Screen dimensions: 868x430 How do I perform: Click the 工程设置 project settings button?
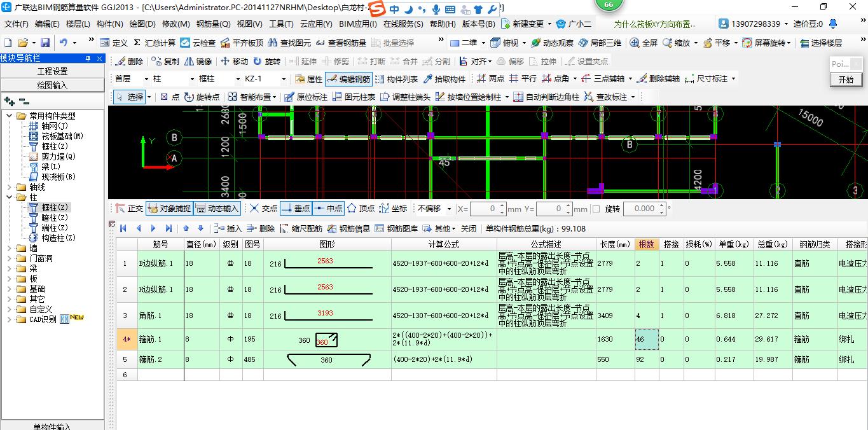[x=52, y=71]
